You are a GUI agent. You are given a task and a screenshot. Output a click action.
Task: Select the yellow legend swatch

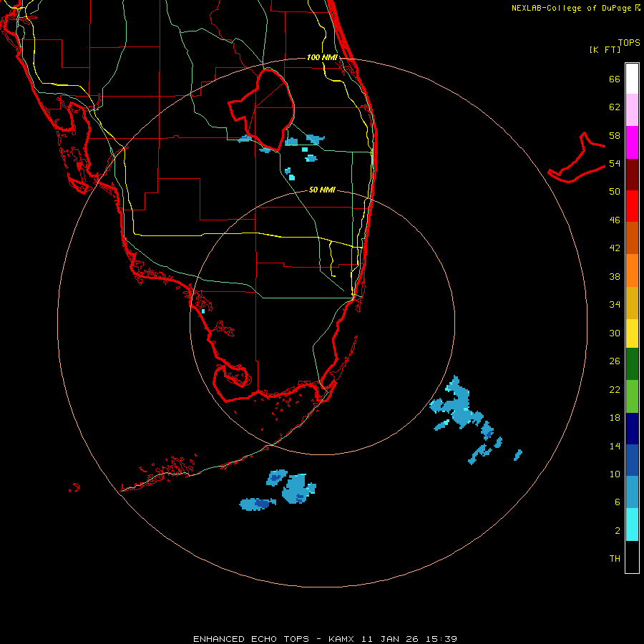pos(632,333)
